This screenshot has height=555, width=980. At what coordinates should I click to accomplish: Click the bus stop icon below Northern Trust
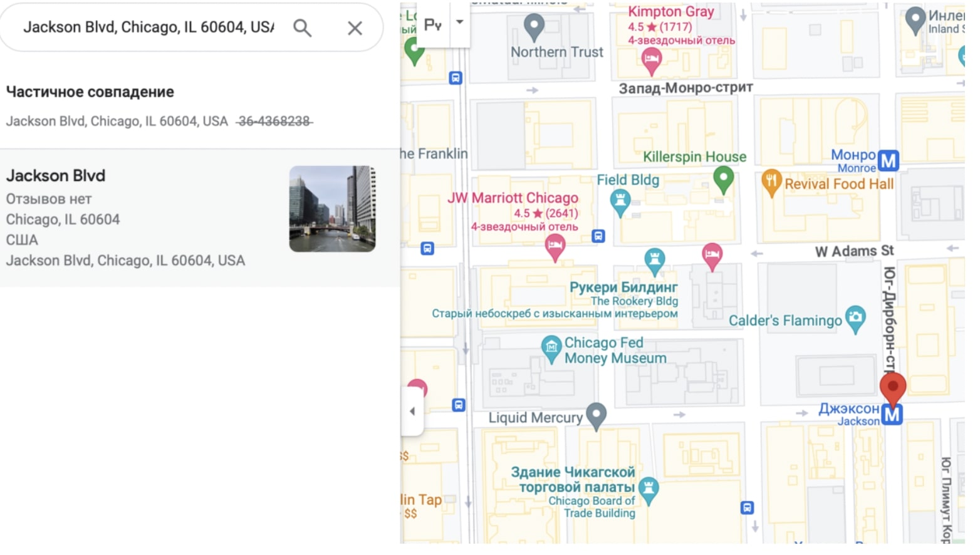(456, 78)
